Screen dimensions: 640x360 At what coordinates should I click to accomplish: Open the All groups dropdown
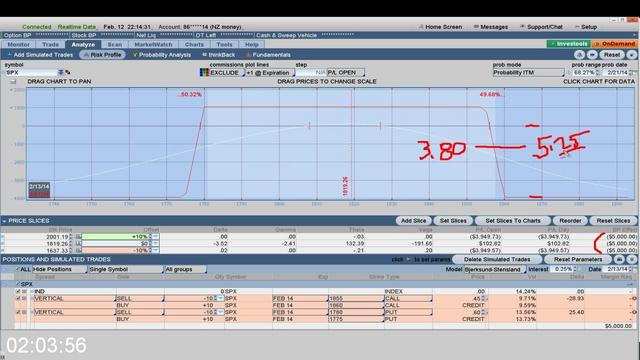185,269
